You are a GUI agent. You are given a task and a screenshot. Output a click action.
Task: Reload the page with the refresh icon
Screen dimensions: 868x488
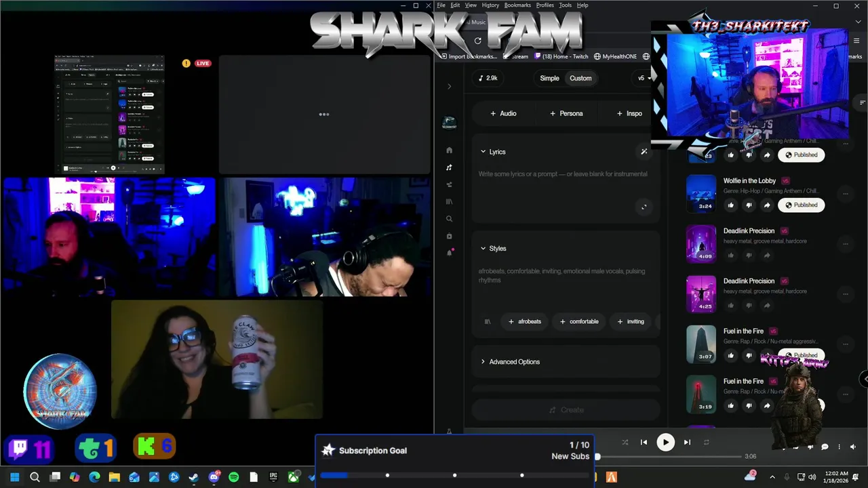(477, 41)
